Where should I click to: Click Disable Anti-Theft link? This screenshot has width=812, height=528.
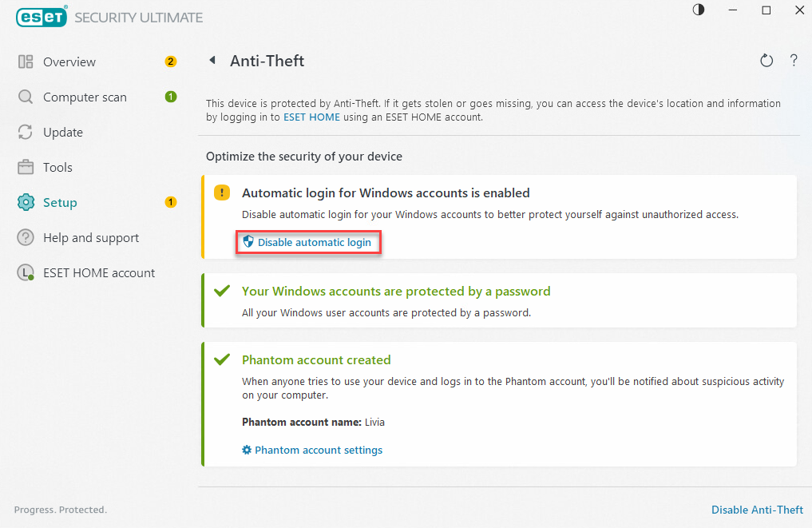coord(757,510)
